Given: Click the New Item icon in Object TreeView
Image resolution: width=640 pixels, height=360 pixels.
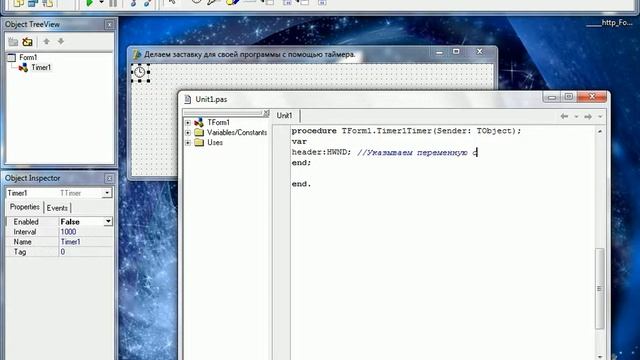Looking at the screenshot, I should point(13,42).
